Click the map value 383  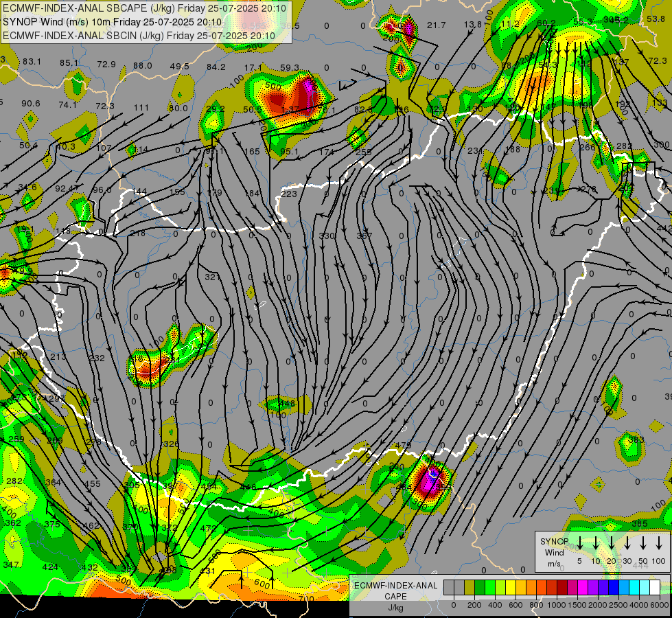[x=636, y=439]
